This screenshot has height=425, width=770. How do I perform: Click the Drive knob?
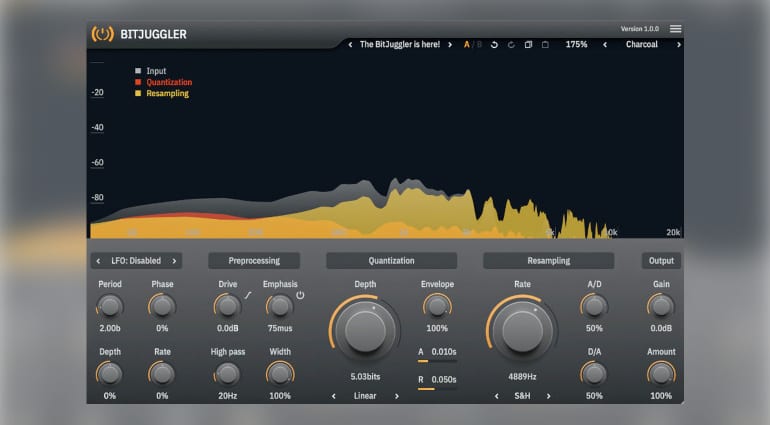click(227, 307)
